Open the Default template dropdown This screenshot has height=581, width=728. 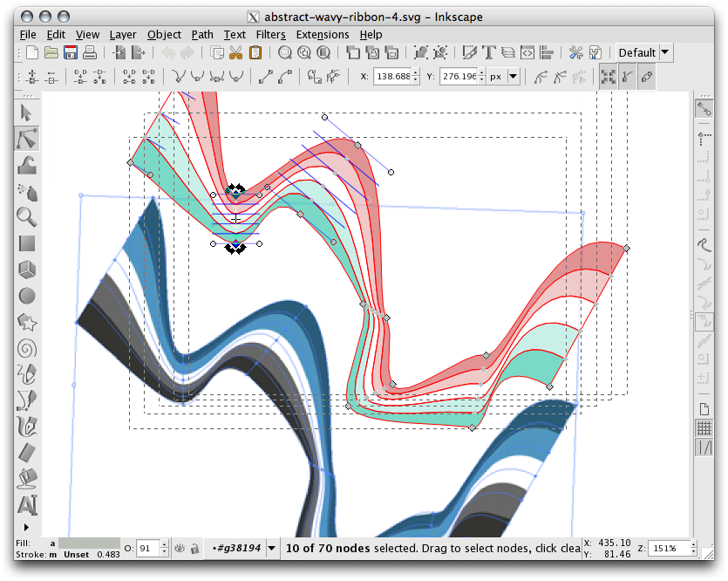(643, 52)
